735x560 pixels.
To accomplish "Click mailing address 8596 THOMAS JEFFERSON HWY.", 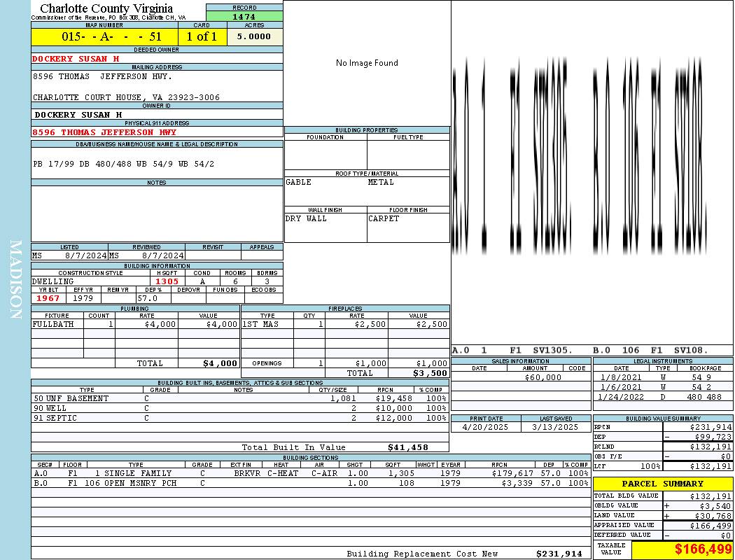I will tap(103, 76).
